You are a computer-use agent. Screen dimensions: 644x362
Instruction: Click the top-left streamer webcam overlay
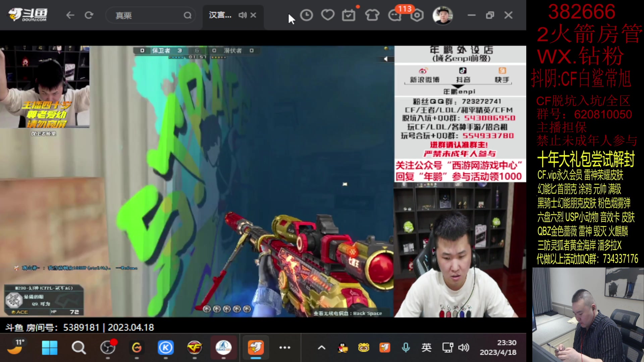[45, 87]
